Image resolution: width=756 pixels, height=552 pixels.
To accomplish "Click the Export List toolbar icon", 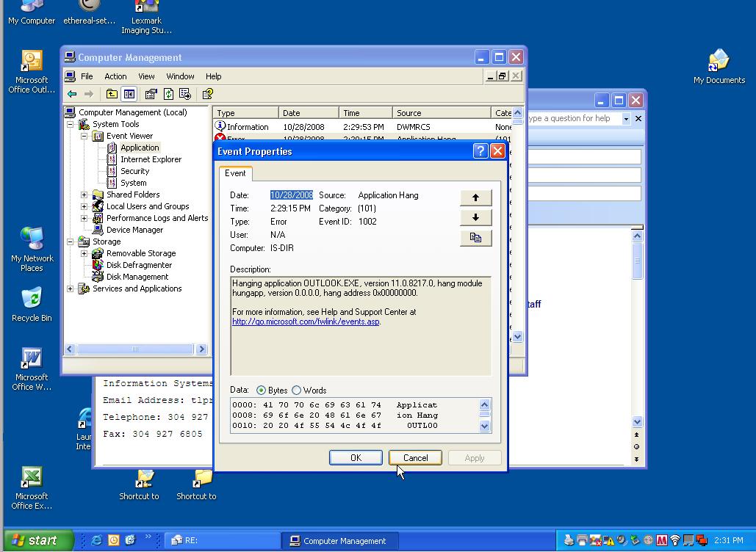I will 185,94.
